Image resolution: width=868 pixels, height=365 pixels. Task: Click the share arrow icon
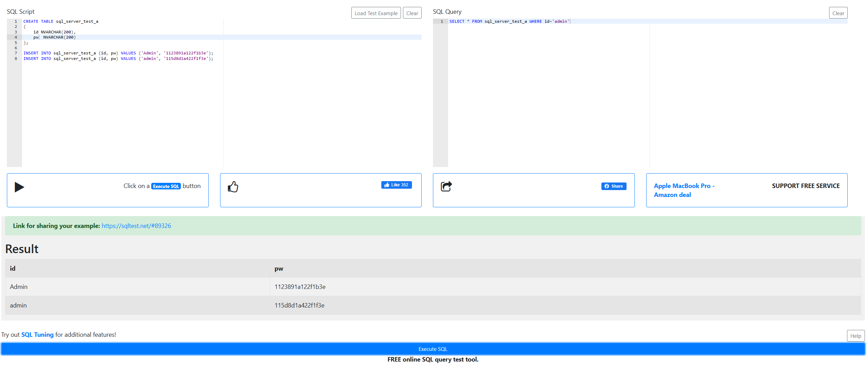coord(446,186)
